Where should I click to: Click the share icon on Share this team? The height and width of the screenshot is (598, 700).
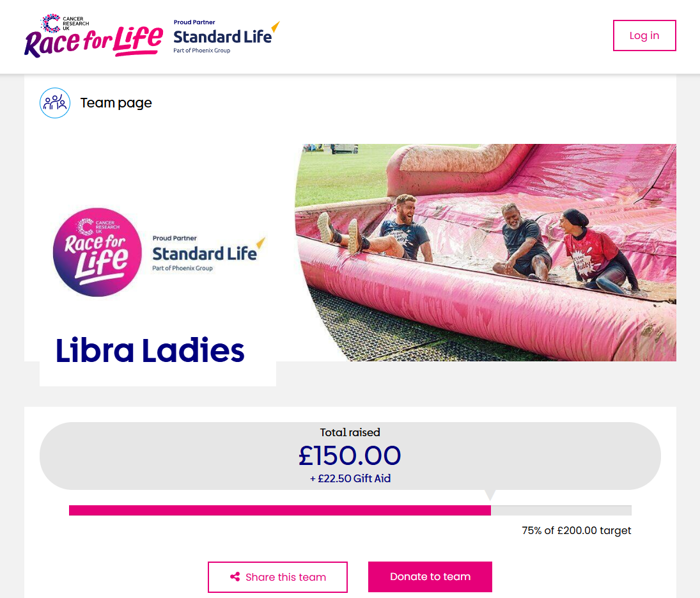235,576
